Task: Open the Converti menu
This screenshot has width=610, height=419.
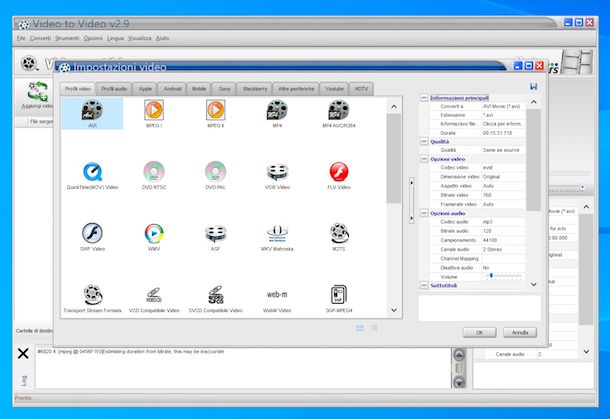Action: (x=40, y=38)
